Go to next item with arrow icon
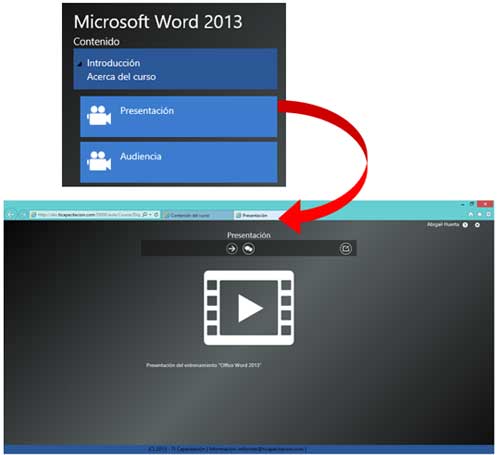The height and width of the screenshot is (455, 500). (x=232, y=249)
